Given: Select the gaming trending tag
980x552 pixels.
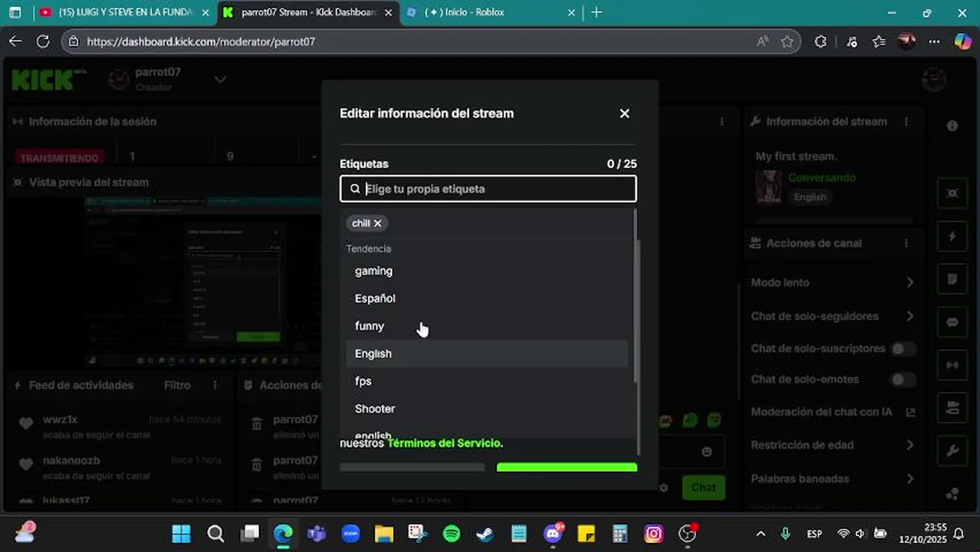Looking at the screenshot, I should pos(486,271).
